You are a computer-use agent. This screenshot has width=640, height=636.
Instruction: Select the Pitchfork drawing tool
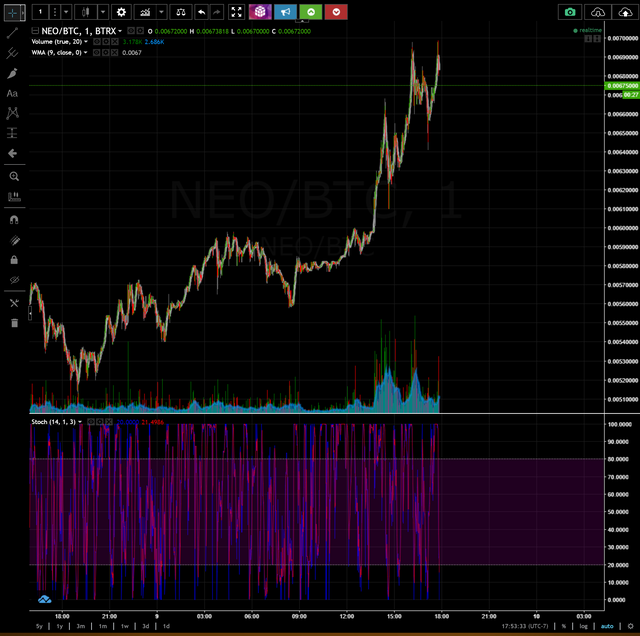[13, 53]
